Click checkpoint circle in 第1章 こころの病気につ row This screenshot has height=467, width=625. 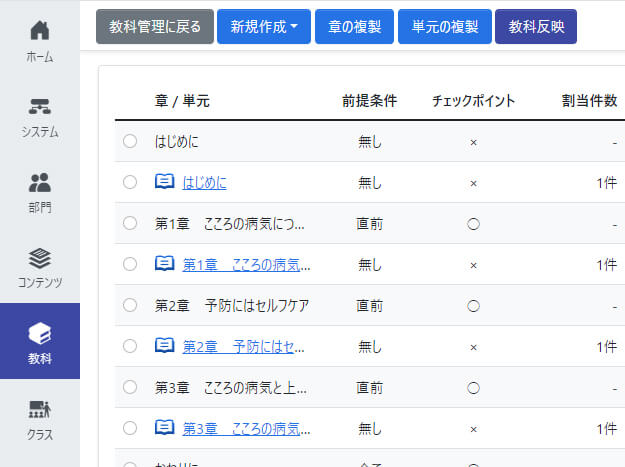[x=473, y=224]
